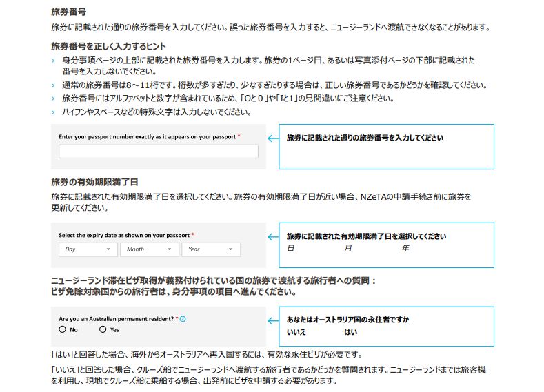
Task: Click the 'Select the expiry date' label
Action: (x=124, y=236)
